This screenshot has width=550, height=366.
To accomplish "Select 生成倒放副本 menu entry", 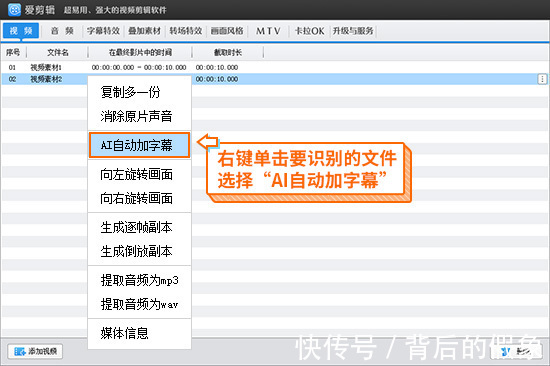I will [x=139, y=251].
